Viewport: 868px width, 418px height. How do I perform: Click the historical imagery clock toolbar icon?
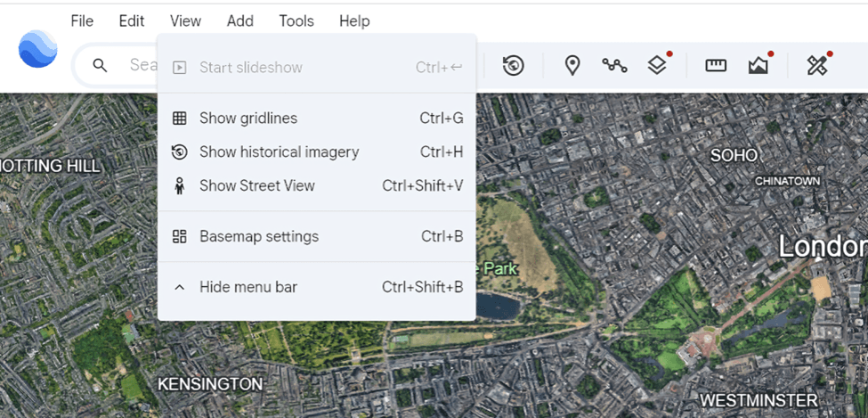point(513,65)
